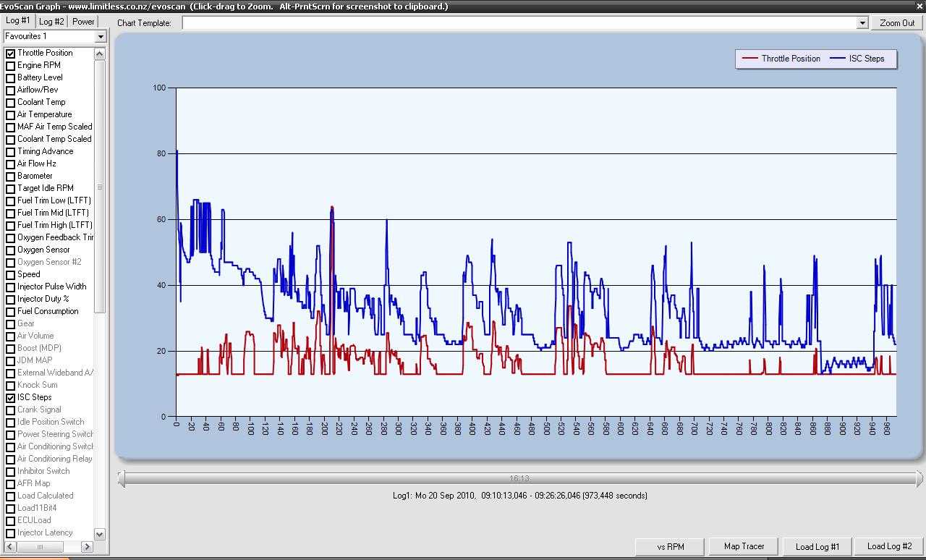Screen dimensions: 926x560
Task: Click the left handle of the time range bar
Action: (x=122, y=478)
